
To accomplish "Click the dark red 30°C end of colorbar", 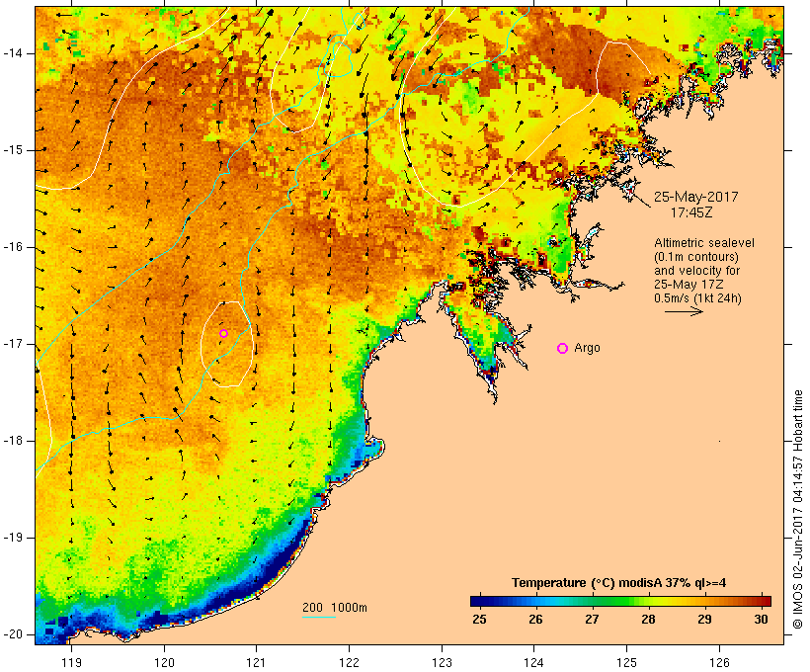I will tap(766, 601).
